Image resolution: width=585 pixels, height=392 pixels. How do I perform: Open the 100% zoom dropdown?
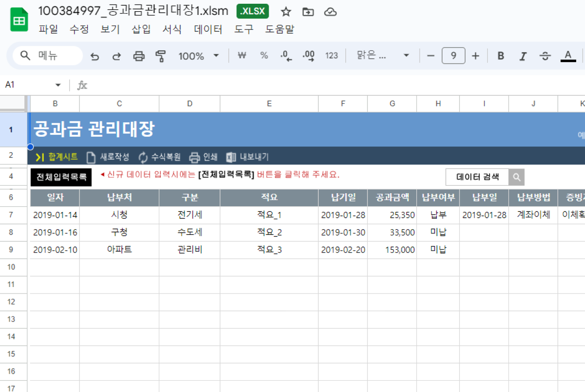[199, 56]
